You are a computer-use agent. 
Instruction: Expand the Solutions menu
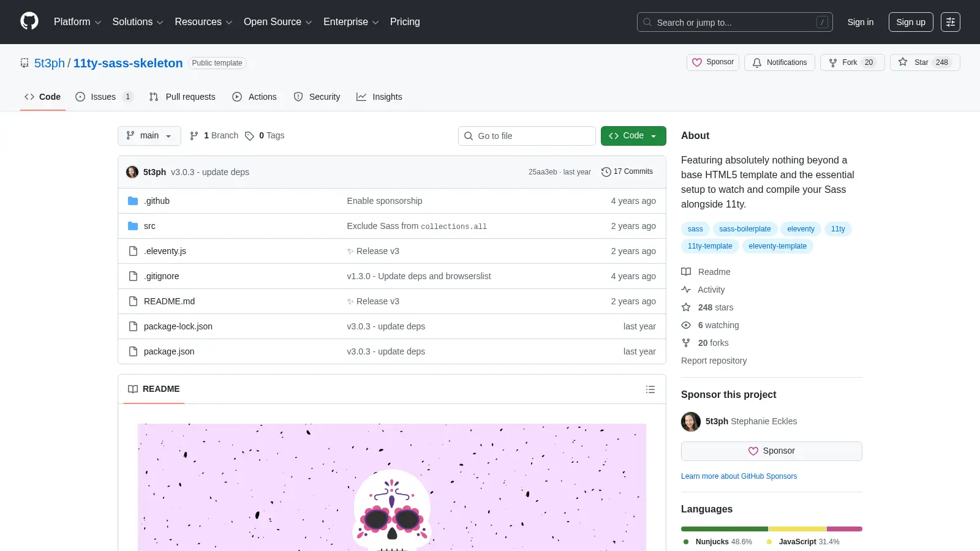pos(138,22)
